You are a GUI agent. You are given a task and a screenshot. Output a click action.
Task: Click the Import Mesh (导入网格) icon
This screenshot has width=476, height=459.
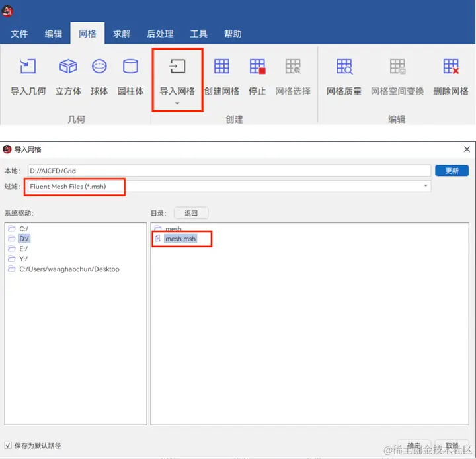point(177,66)
